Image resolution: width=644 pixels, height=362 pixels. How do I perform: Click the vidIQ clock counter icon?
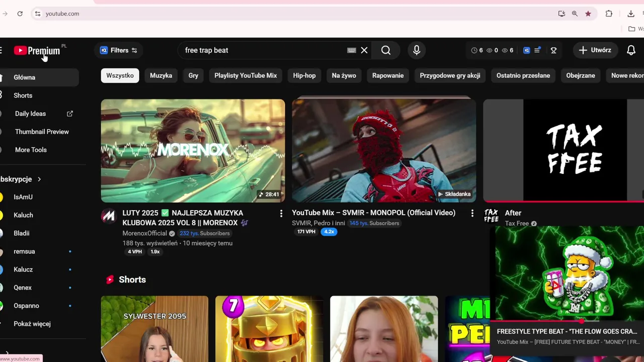click(x=474, y=50)
